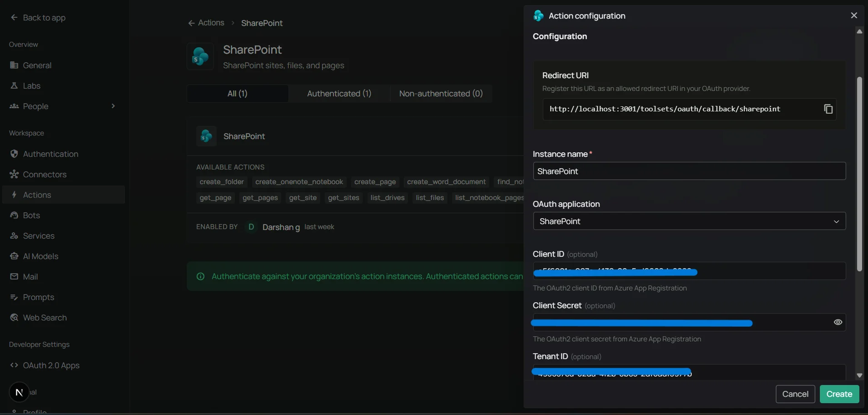The image size is (868, 415).
Task: Open the Bots icon
Action: tap(14, 215)
